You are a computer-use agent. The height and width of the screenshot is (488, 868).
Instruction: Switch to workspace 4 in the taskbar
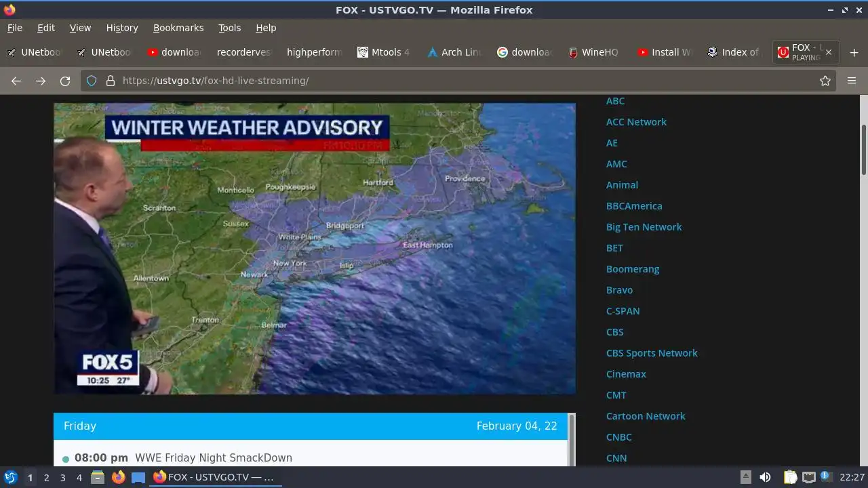tap(79, 478)
